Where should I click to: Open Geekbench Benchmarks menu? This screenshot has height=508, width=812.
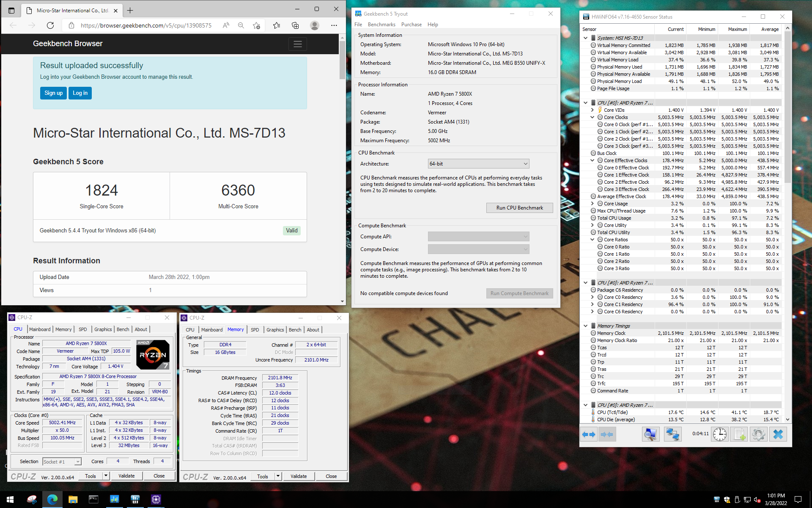pos(381,25)
